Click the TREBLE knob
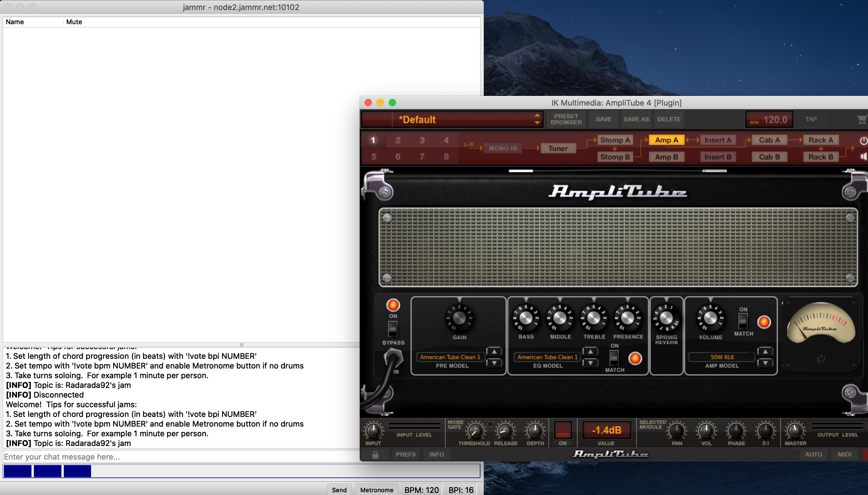The width and height of the screenshot is (868, 495). tap(594, 318)
